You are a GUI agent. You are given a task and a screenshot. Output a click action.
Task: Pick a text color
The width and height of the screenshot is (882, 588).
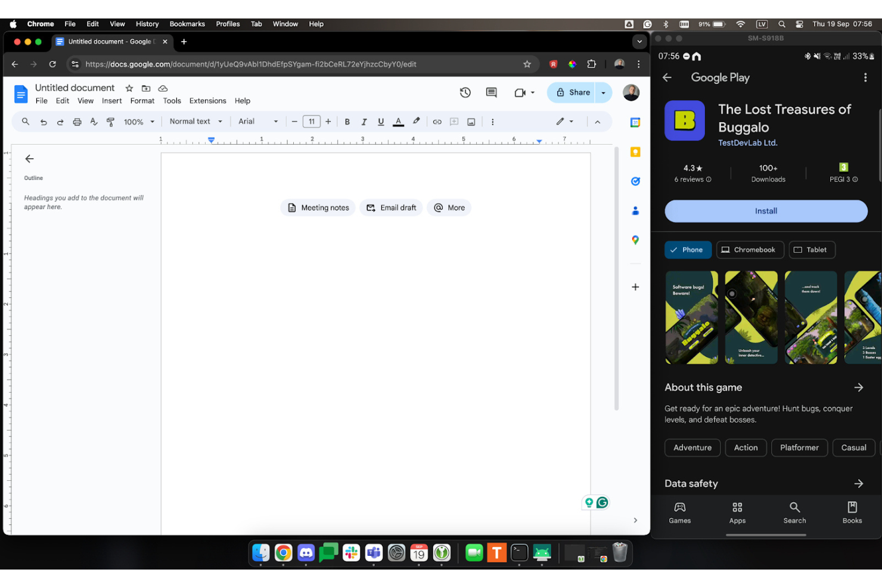(x=399, y=122)
